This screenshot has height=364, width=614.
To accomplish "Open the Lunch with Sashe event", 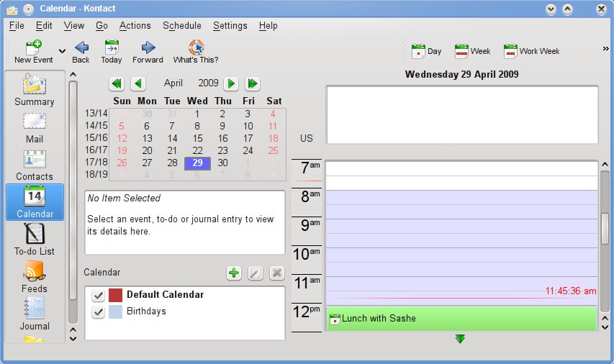I will [461, 318].
